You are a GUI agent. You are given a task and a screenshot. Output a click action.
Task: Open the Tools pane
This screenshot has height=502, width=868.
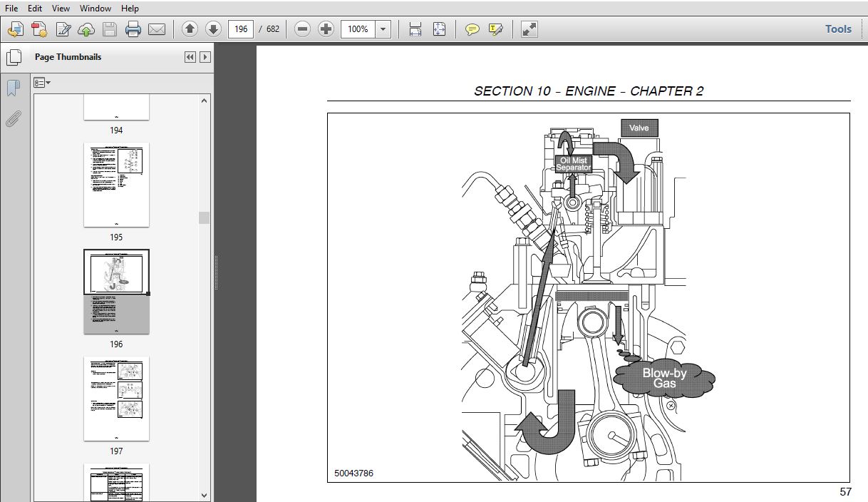click(x=838, y=29)
